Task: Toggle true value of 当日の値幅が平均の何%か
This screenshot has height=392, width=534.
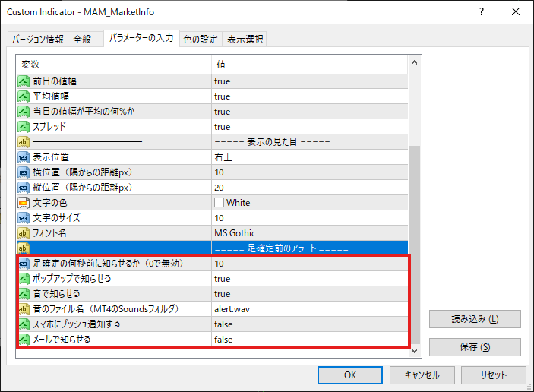Action: pyautogui.click(x=309, y=112)
